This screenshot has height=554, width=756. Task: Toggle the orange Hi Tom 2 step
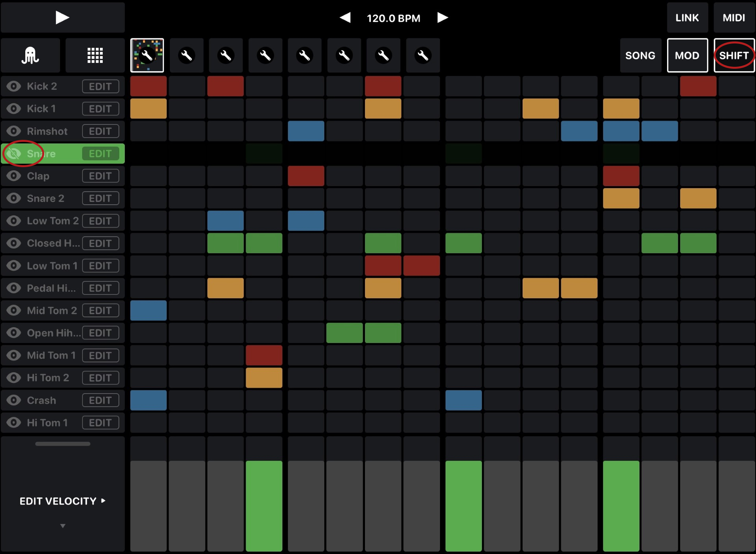[264, 378]
